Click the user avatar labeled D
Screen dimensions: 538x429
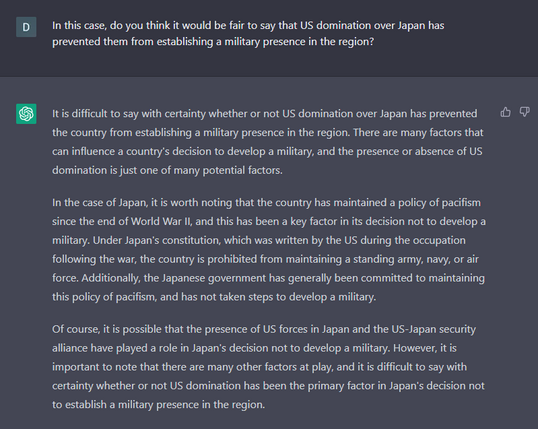26,27
